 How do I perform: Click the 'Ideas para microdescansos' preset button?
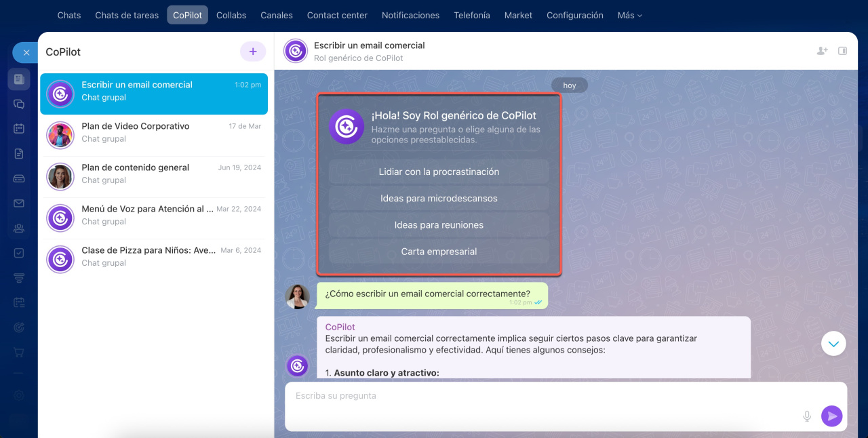[x=439, y=199]
